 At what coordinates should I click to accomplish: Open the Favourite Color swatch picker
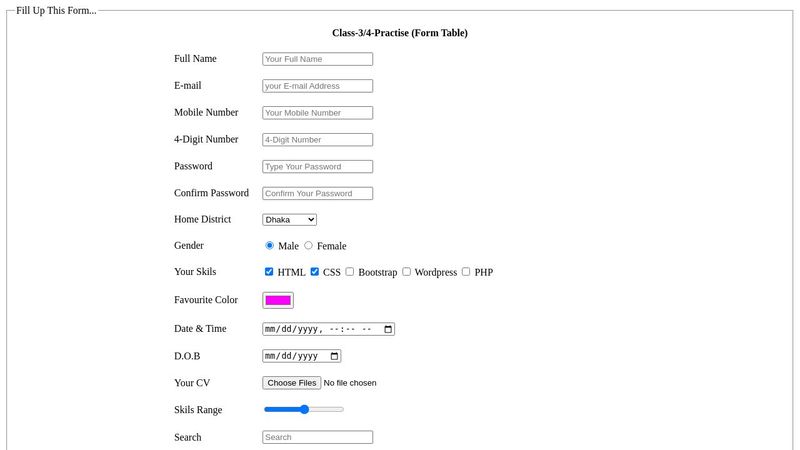pyautogui.click(x=278, y=300)
